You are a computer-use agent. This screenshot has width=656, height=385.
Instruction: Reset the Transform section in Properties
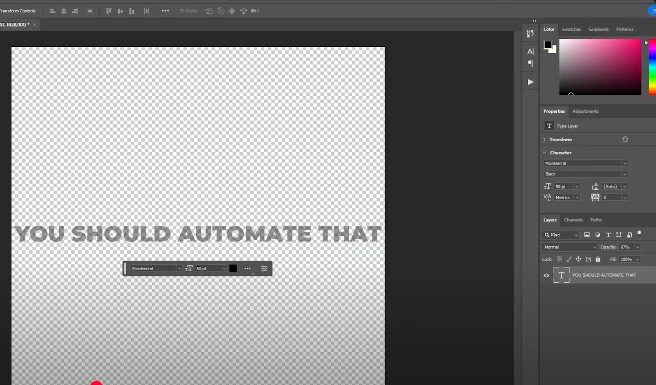625,139
